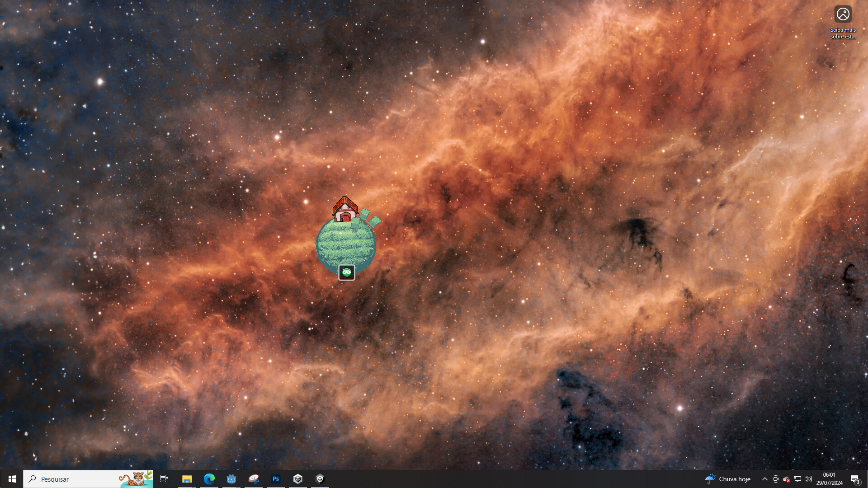
Task: Click the Meet Now camera tray icon
Action: 776,479
